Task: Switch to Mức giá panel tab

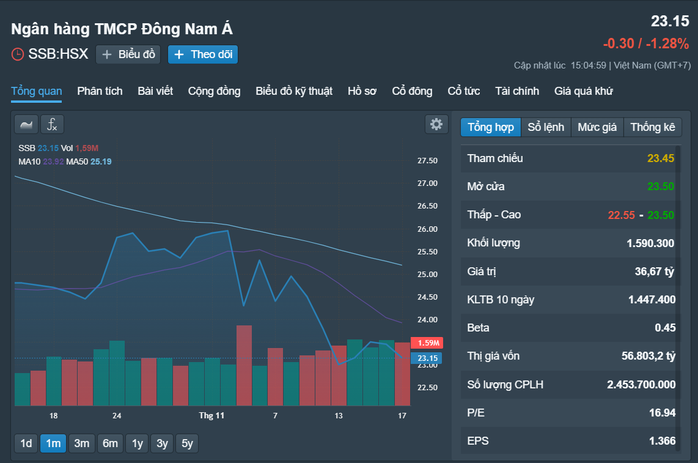Action: click(597, 127)
